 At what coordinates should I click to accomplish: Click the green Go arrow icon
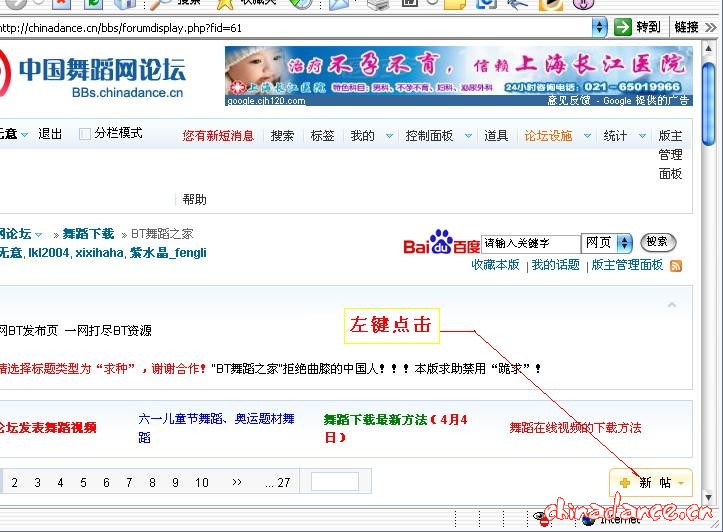click(x=622, y=27)
